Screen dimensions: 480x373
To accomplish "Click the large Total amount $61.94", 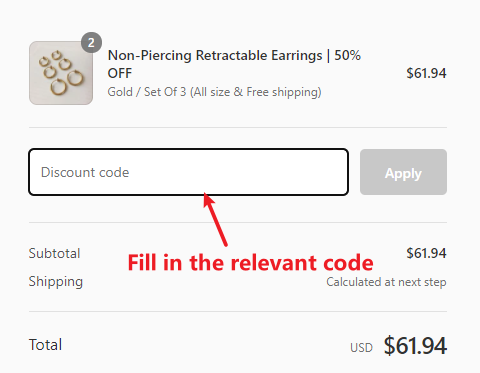I will [415, 346].
